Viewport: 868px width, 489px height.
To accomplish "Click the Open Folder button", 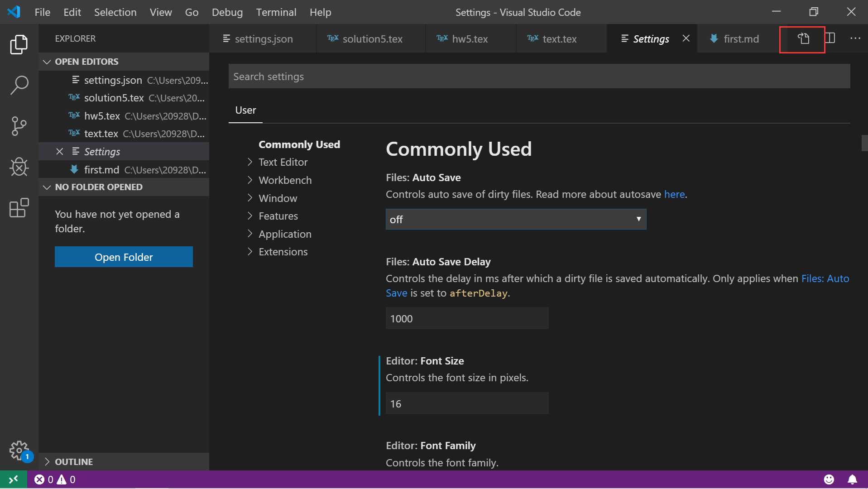I will 124,257.
